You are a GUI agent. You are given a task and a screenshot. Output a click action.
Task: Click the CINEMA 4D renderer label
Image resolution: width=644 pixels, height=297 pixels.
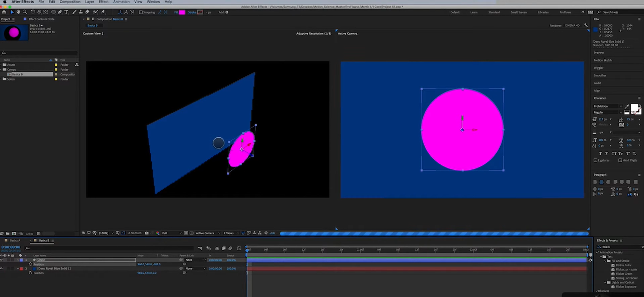572,25
